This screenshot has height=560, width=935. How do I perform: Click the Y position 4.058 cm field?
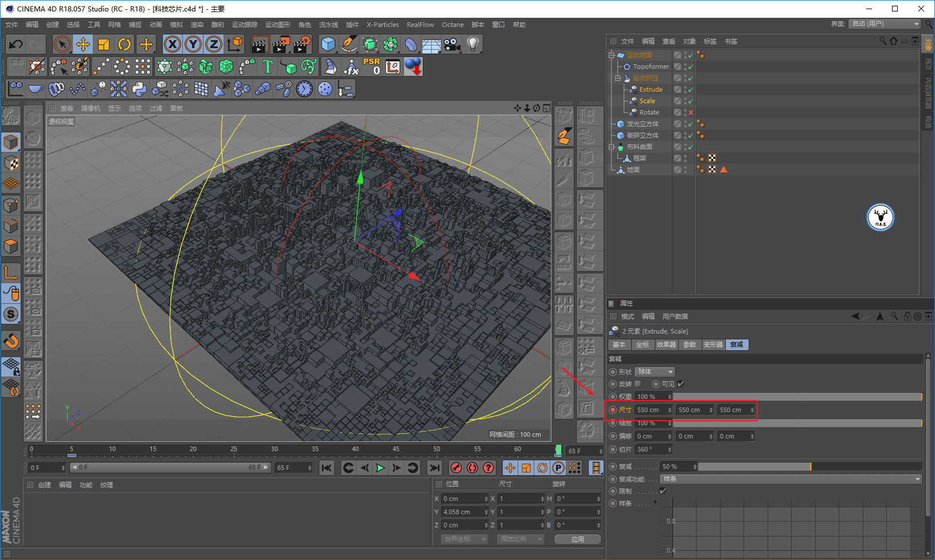465,512
